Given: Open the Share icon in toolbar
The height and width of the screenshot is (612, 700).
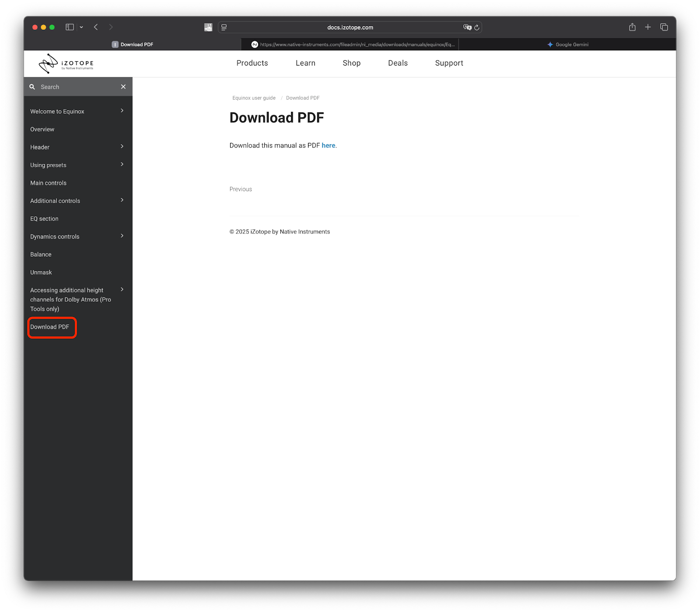Looking at the screenshot, I should pos(632,27).
